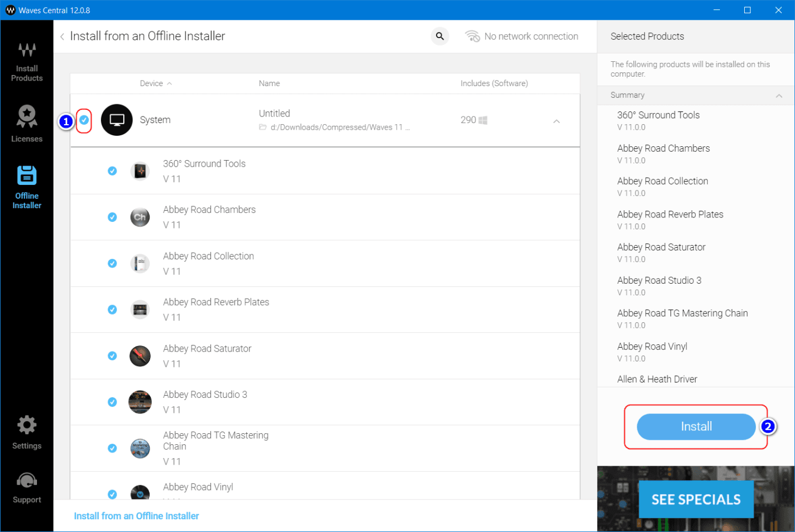Image resolution: width=795 pixels, height=532 pixels.
Task: Click the Abbey Road Chambers product icon
Action: [140, 217]
